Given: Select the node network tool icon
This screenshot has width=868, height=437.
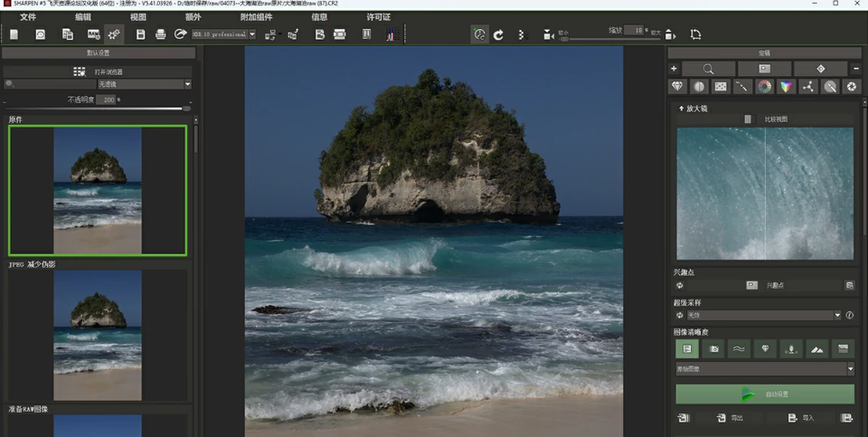Looking at the screenshot, I should coord(808,87).
